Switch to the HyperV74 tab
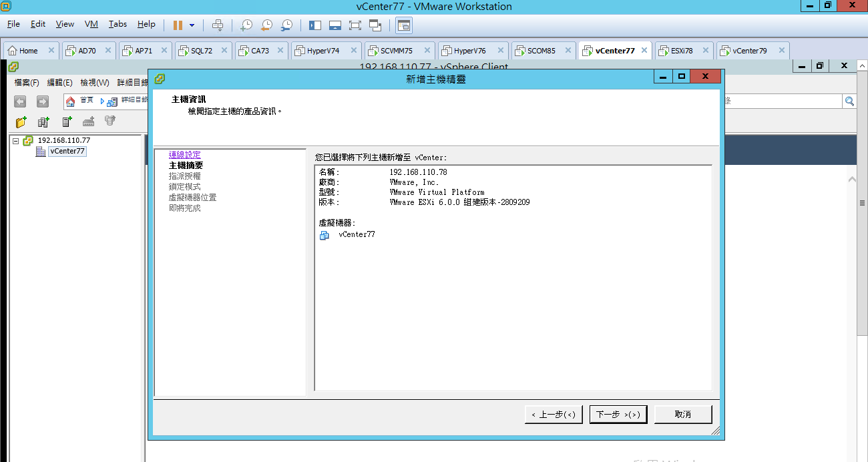This screenshot has width=868, height=462. point(323,51)
